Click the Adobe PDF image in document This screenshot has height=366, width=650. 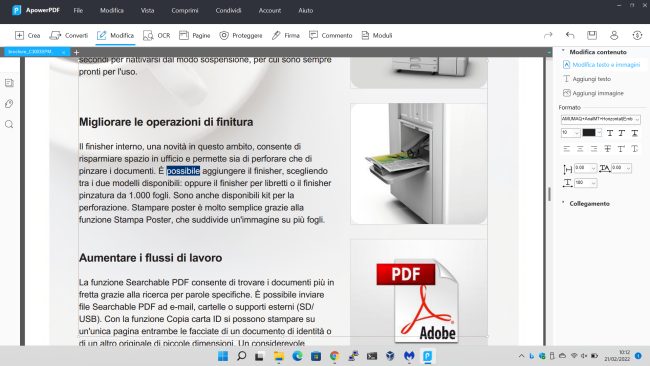click(418, 301)
